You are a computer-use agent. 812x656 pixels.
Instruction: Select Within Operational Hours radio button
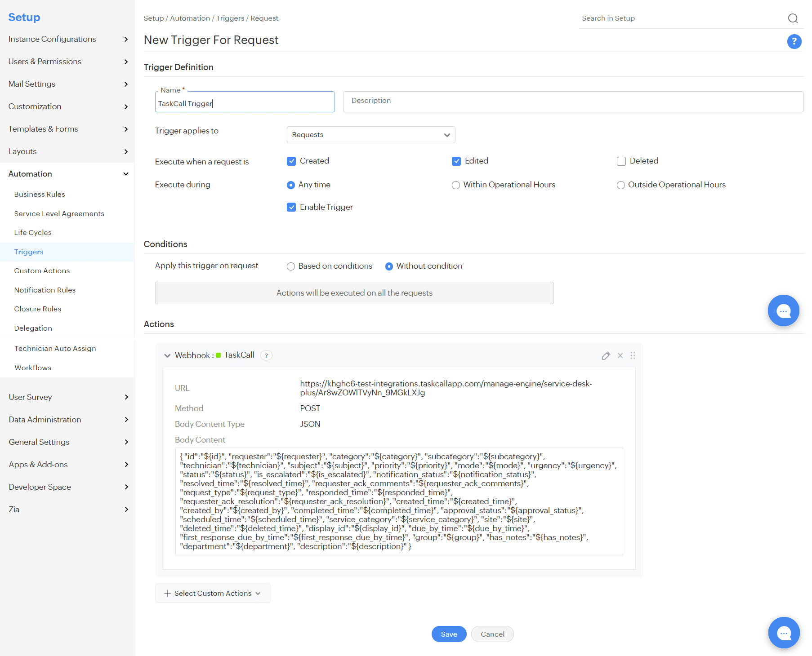click(x=456, y=185)
